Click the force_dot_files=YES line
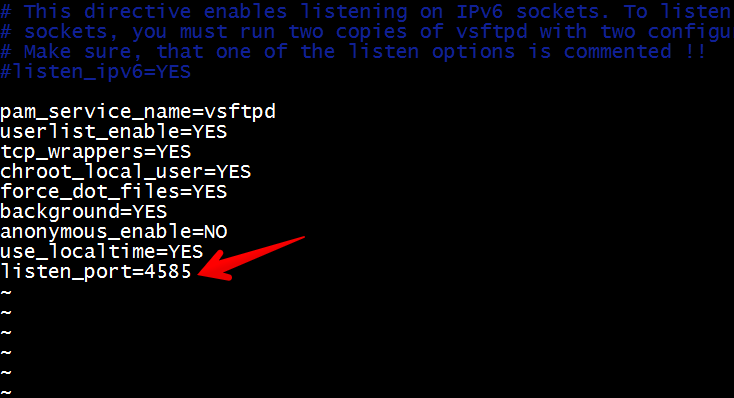The width and height of the screenshot is (734, 398). pos(113,192)
